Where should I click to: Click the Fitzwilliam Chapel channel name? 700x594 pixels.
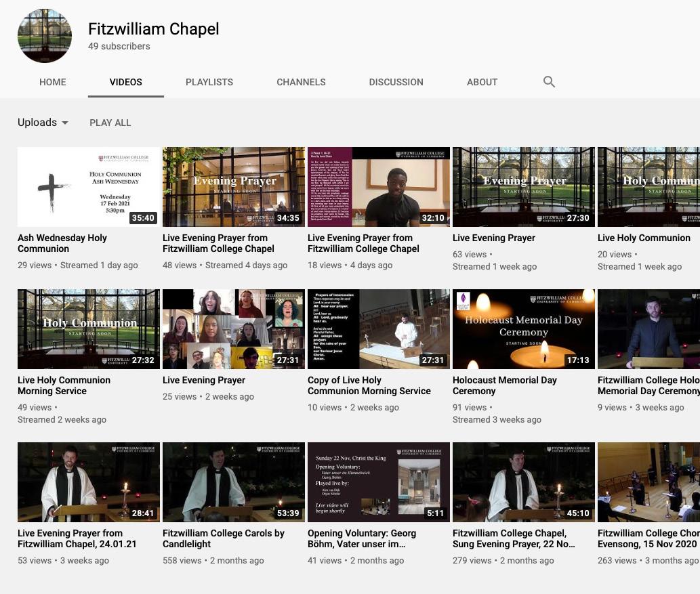click(x=154, y=29)
